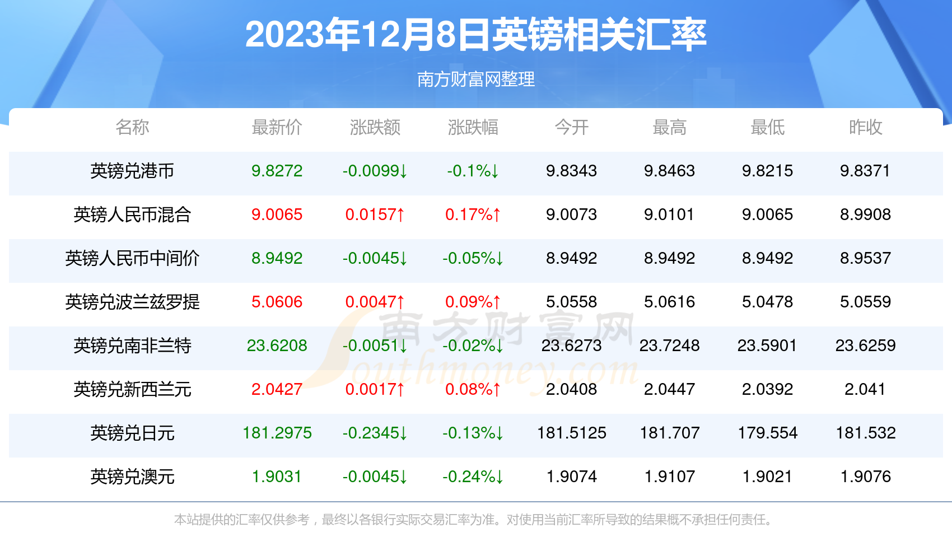The image size is (952, 560).
Task: Click previous close 9.8371
Action: 865,171
